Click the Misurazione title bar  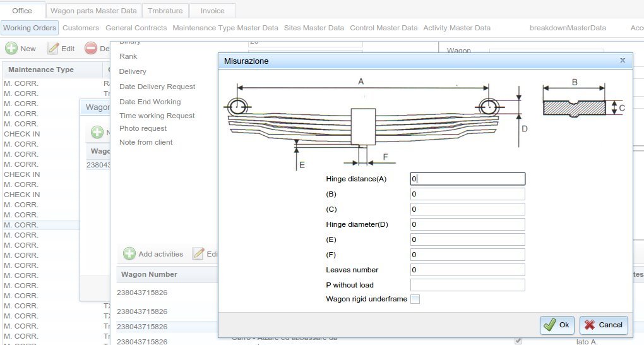click(x=425, y=61)
